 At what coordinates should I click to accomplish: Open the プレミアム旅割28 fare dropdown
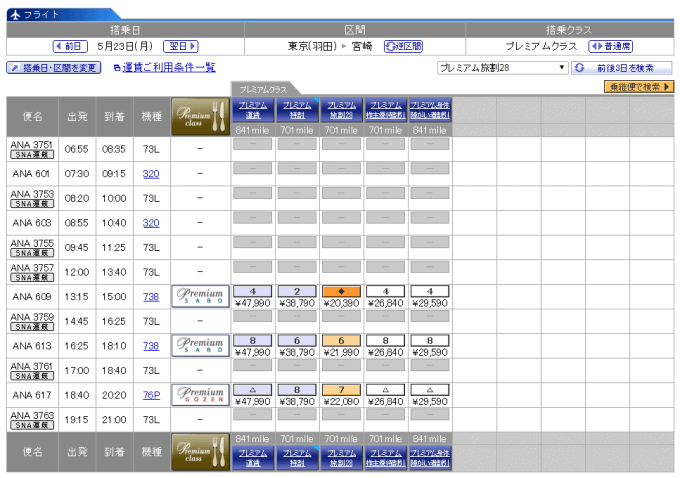[x=503, y=68]
